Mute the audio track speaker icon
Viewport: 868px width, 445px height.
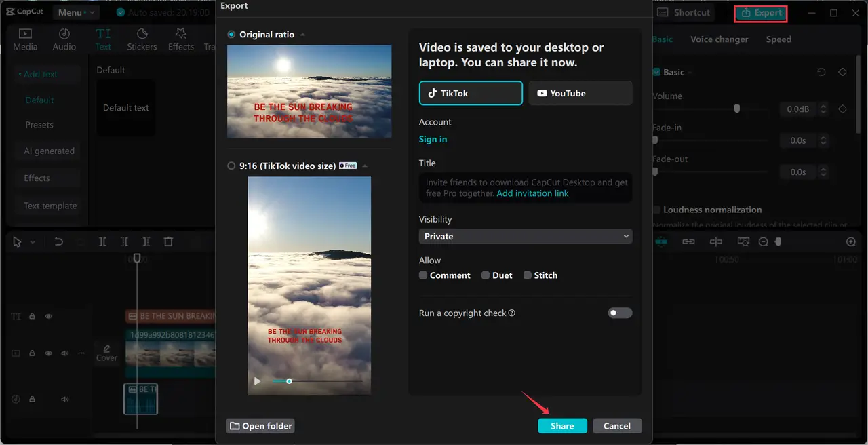(65, 399)
